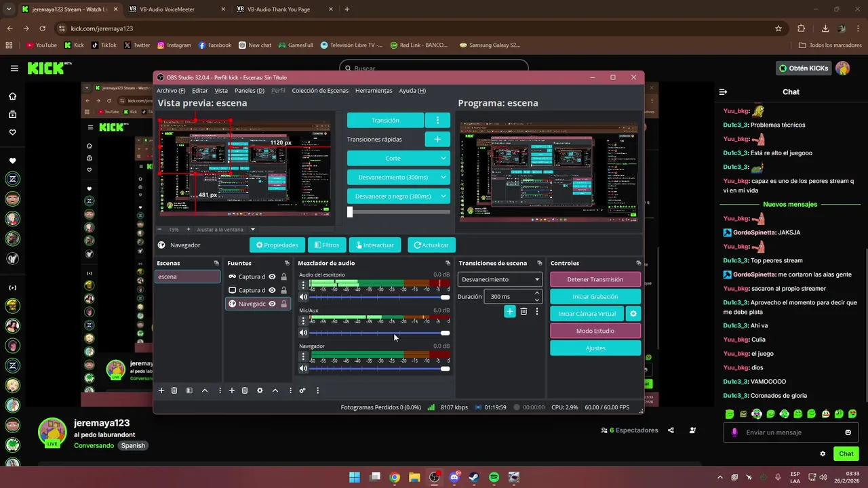Add a new source in Fuentes panel
This screenshot has height=488, width=868.
click(x=232, y=390)
